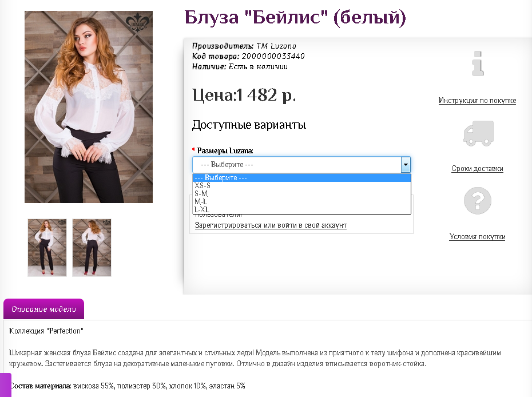Choose size S-M from the list
Image resolution: width=532 pixels, height=397 pixels.
click(301, 194)
